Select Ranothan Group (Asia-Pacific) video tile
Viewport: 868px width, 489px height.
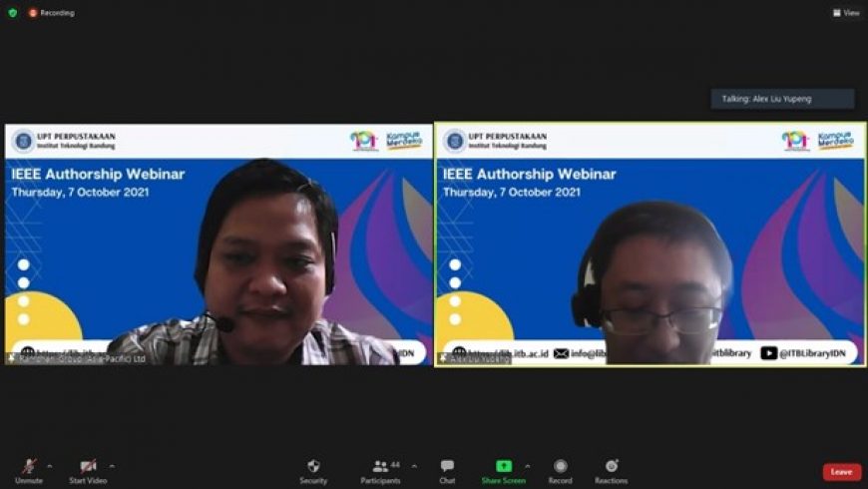point(218,244)
